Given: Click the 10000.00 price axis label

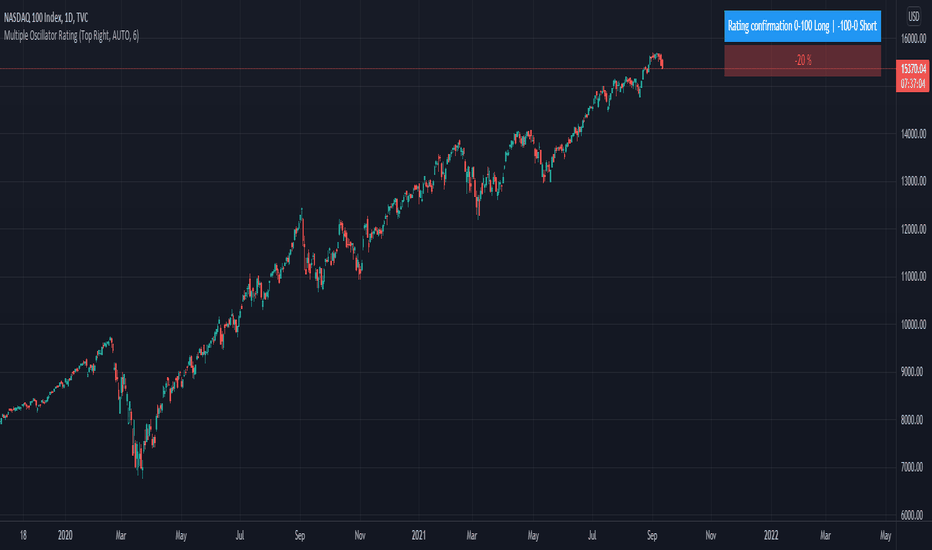Looking at the screenshot, I should [913, 325].
